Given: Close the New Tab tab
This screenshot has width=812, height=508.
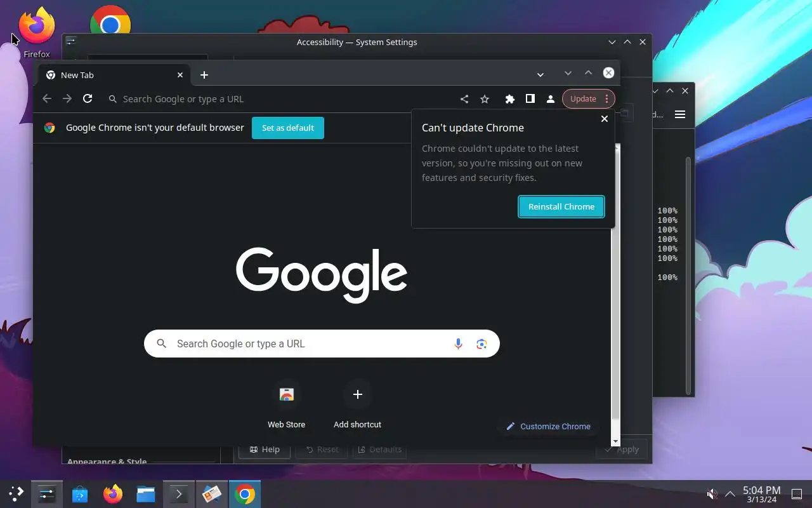Looking at the screenshot, I should [x=180, y=75].
